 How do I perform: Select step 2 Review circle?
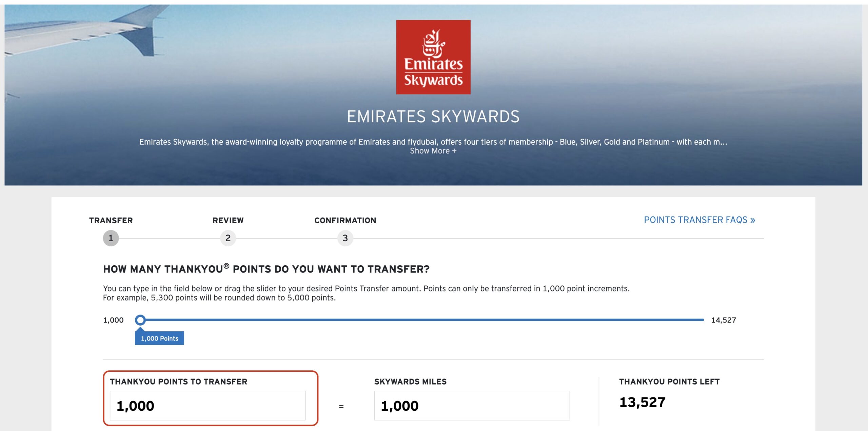(x=228, y=239)
